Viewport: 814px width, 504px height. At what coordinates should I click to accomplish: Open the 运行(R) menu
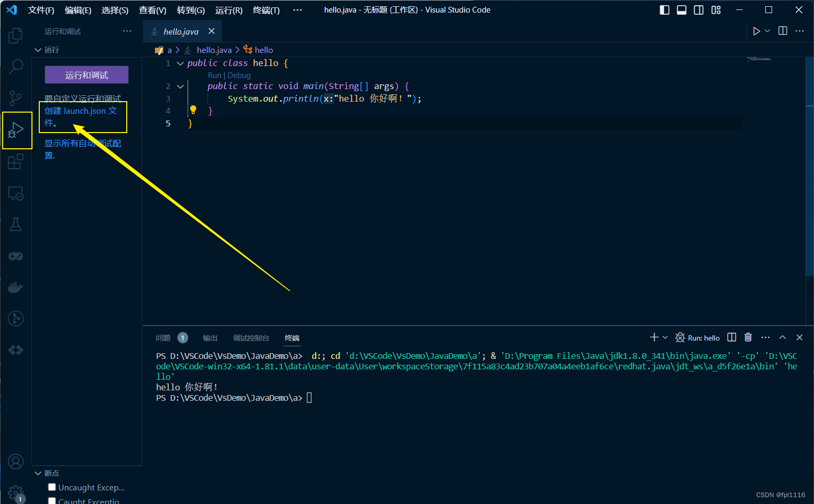[x=229, y=9]
